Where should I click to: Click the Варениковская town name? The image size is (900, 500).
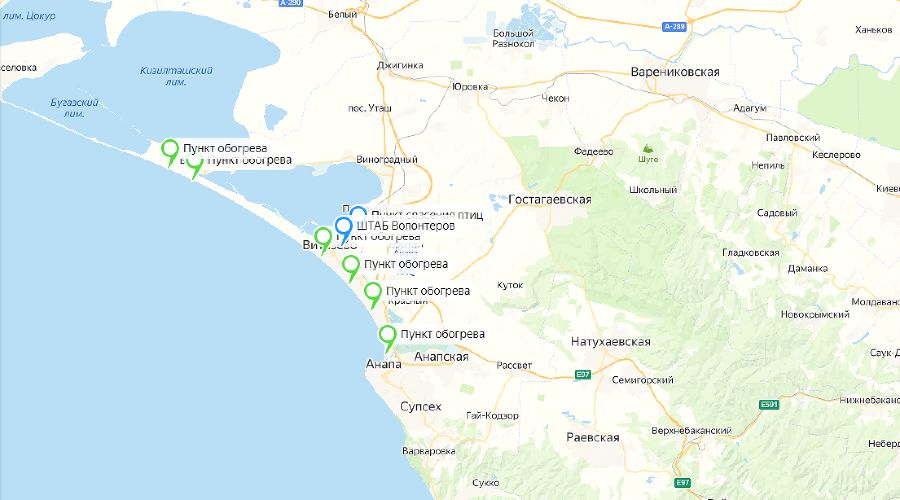675,72
